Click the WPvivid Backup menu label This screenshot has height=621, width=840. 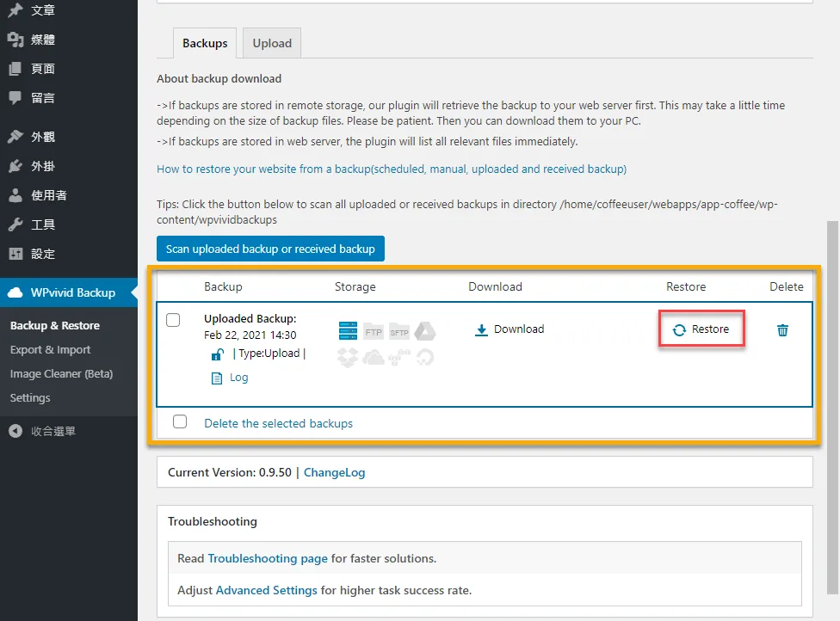(73, 292)
